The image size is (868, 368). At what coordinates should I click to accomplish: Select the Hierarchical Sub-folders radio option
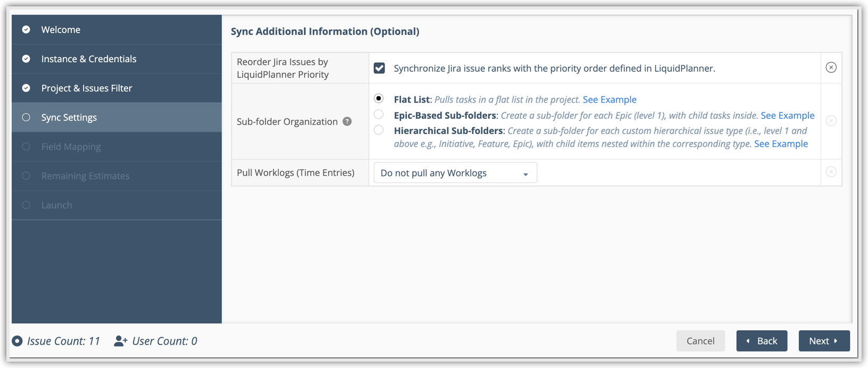point(379,130)
